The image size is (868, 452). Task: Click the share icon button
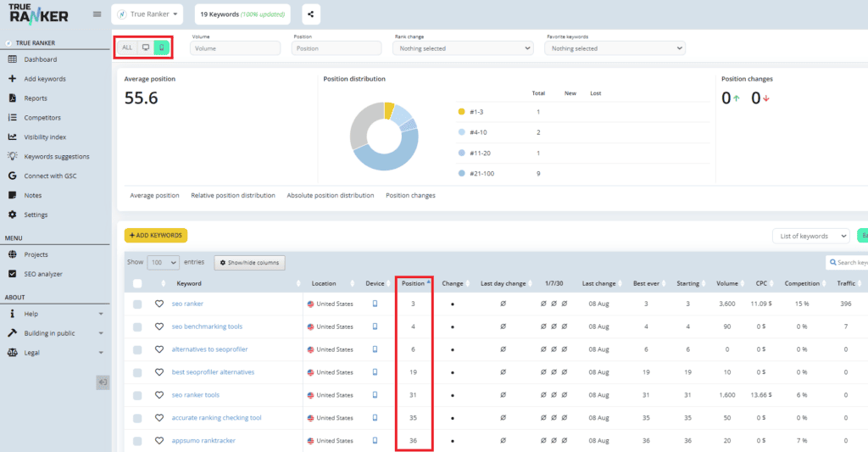point(310,14)
